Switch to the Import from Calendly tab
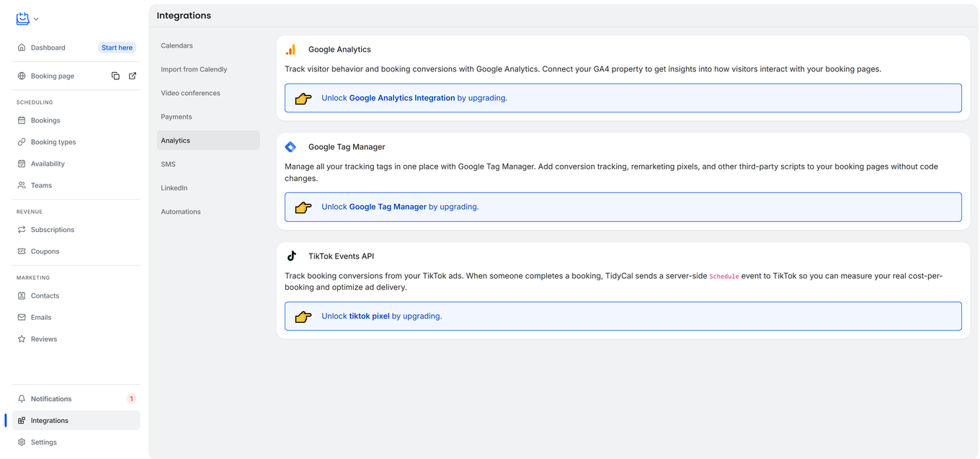The image size is (980, 459). click(x=208, y=69)
